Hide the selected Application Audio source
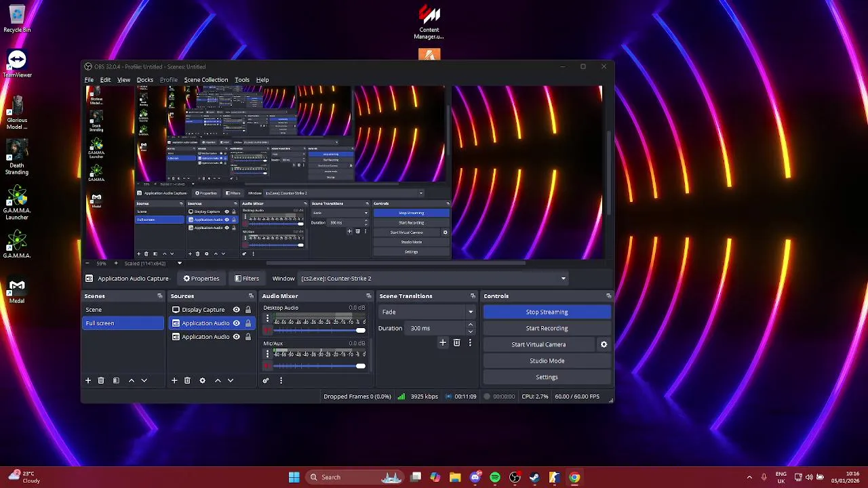This screenshot has height=488, width=868. click(x=236, y=323)
